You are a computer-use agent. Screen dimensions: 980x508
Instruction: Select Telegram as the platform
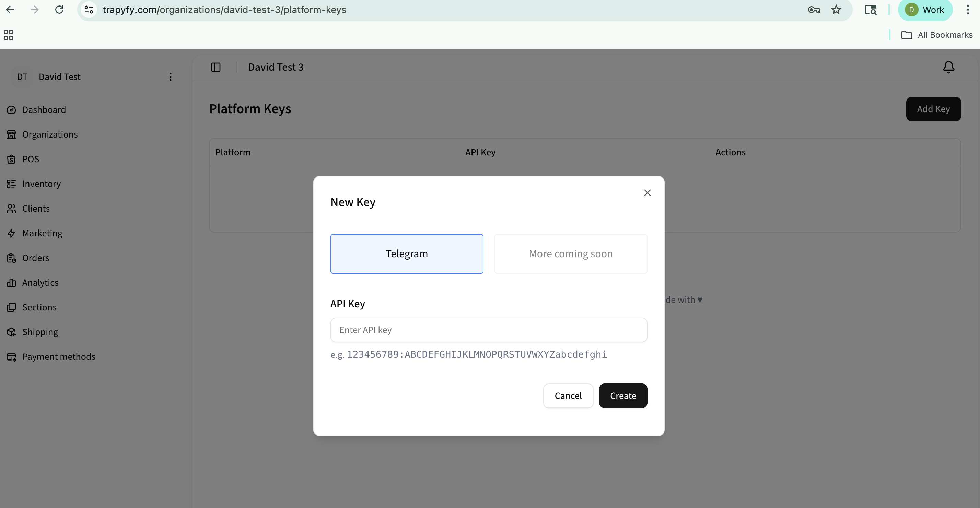point(407,253)
